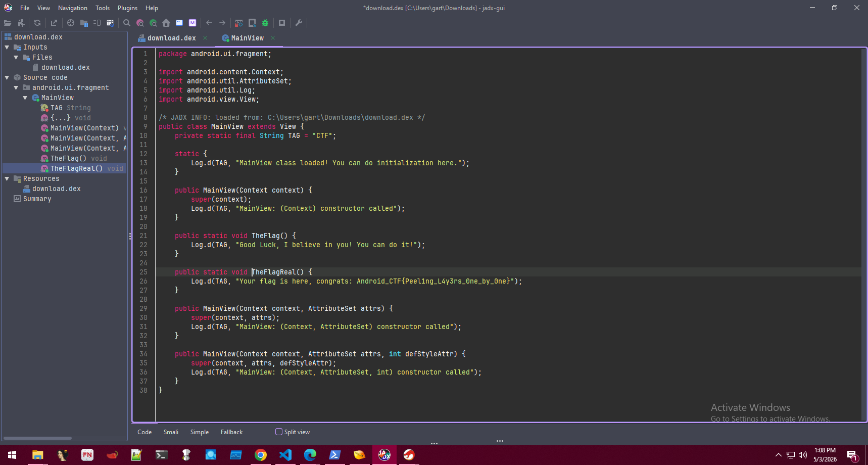
Task: Open class search with the pink magnifier icon
Action: [140, 23]
